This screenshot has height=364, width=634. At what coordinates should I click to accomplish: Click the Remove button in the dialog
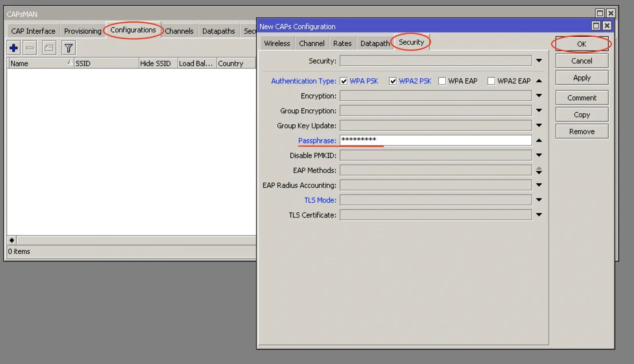pos(582,131)
